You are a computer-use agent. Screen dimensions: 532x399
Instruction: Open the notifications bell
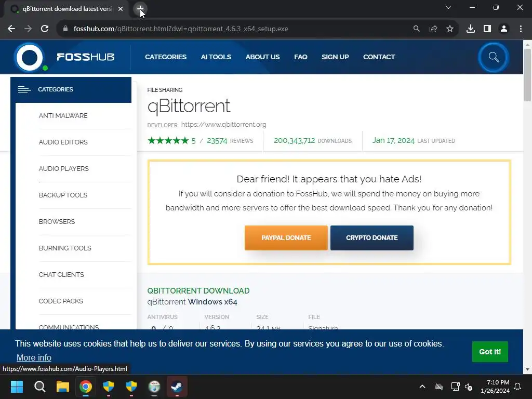click(517, 387)
